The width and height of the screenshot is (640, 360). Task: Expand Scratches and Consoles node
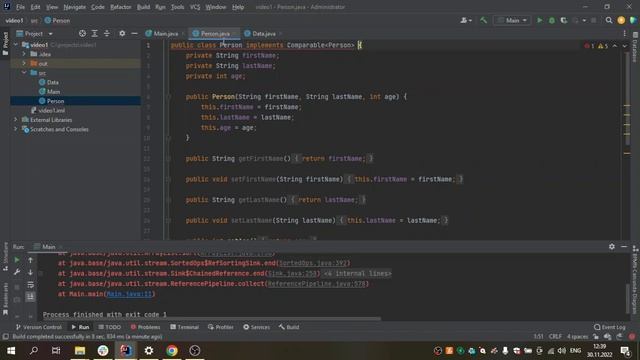[16, 129]
